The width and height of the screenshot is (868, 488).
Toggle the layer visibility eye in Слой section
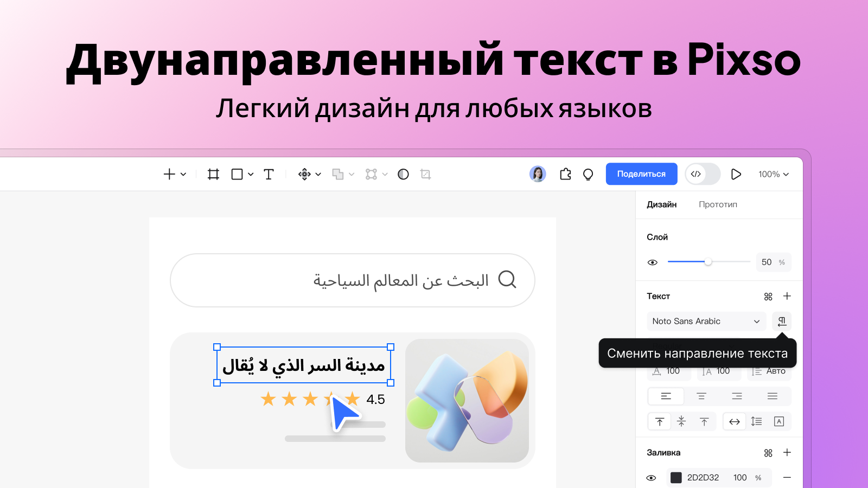(x=653, y=262)
